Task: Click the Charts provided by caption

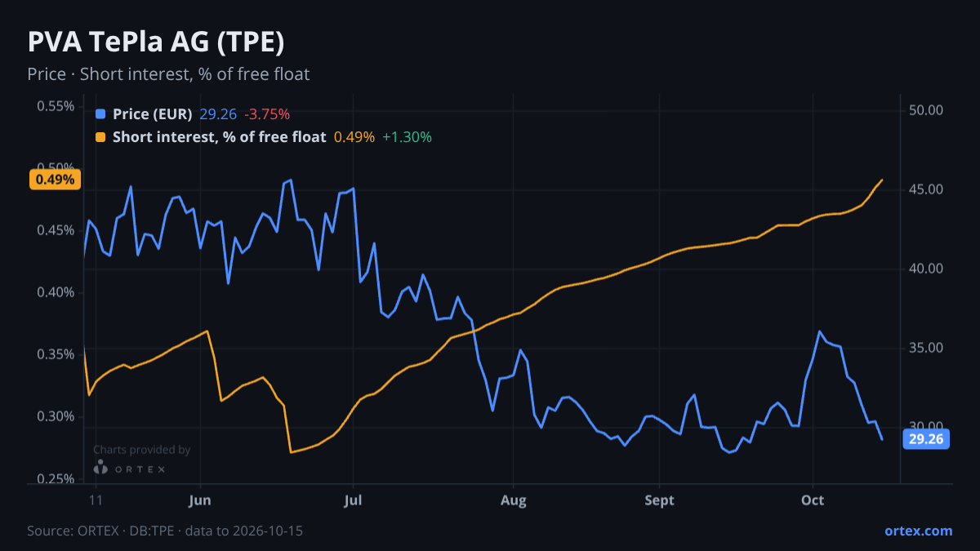Action: (142, 450)
